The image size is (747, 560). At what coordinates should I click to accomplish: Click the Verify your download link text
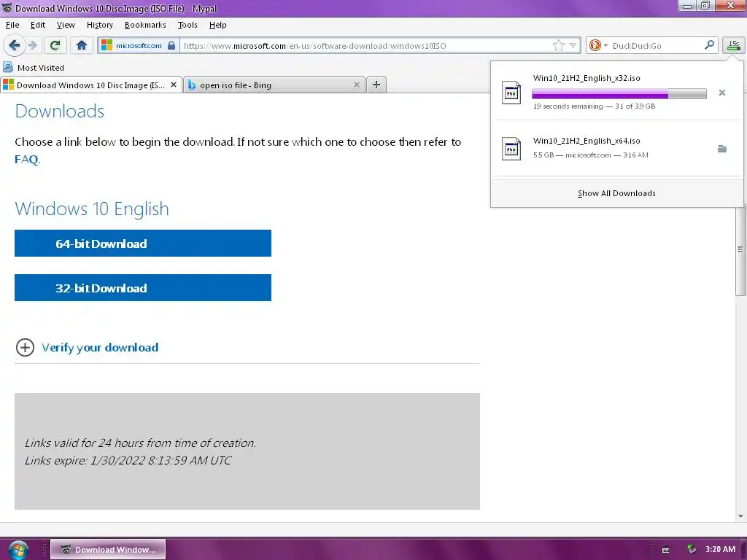point(100,348)
